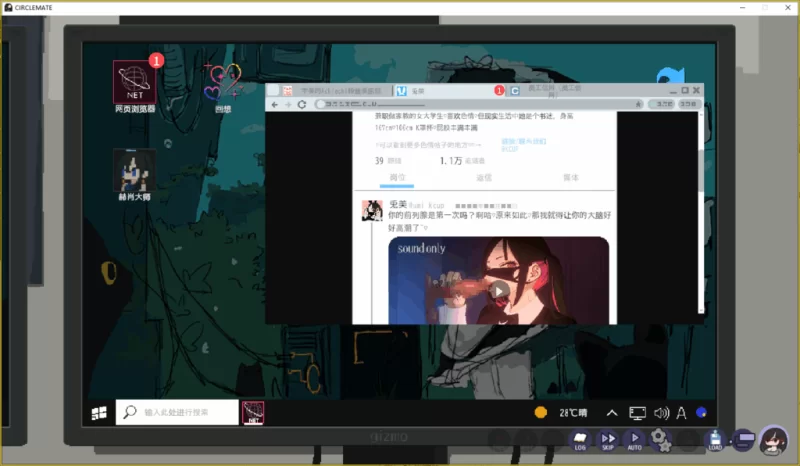Click the monitor display tray icon

[x=637, y=412]
